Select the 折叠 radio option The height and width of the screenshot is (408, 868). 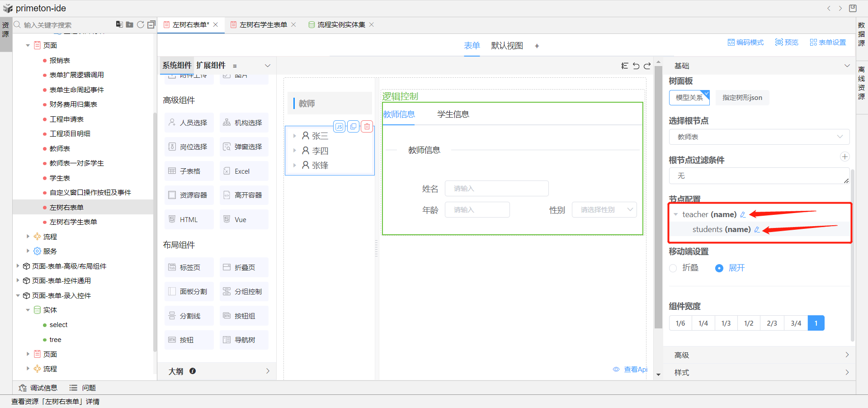point(673,268)
